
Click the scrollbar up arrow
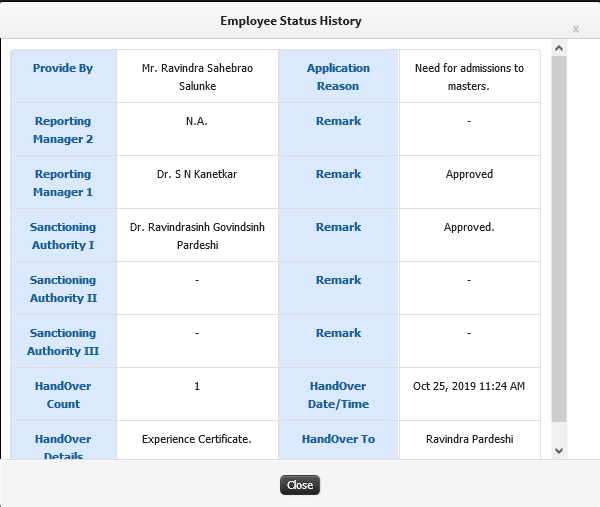point(559,48)
